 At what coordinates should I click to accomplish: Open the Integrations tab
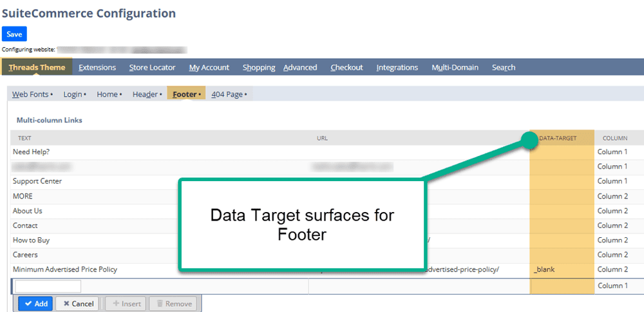click(x=397, y=68)
